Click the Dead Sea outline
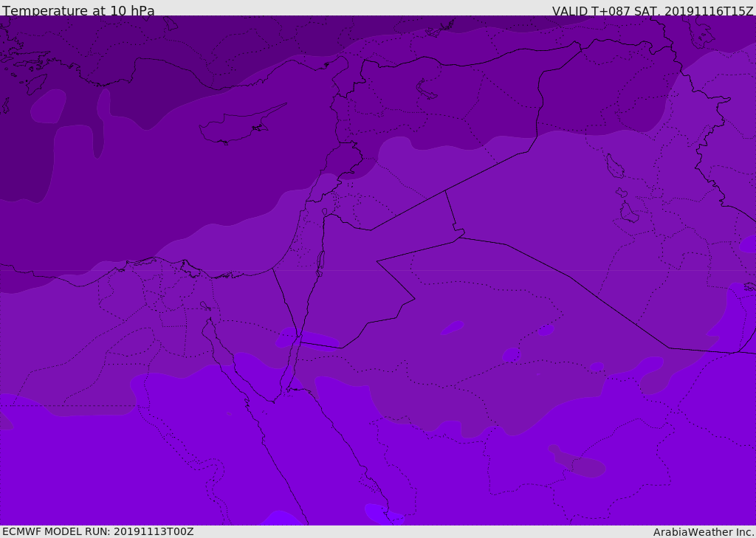The image size is (756, 538). coord(320,261)
